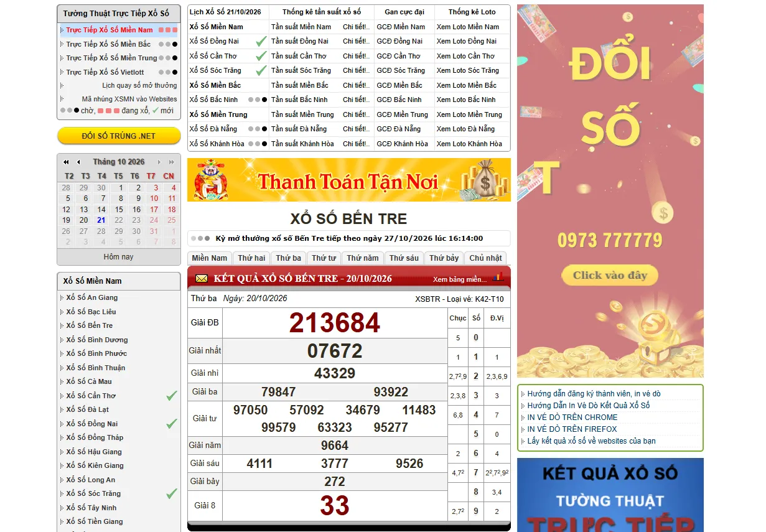Screen dimensions: 766x532
Task: Click green checkmark next to Xổ Số Đồng Nai in schedule
Action: (x=261, y=41)
